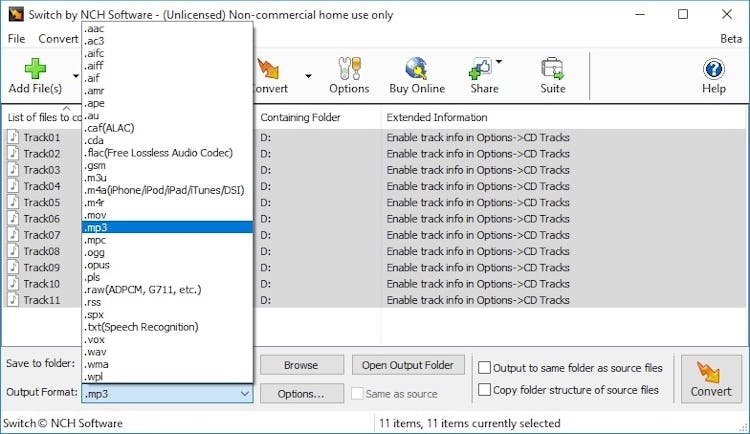Choose the .cda format entry
Viewport: 750px width, 434px height.
tap(167, 141)
